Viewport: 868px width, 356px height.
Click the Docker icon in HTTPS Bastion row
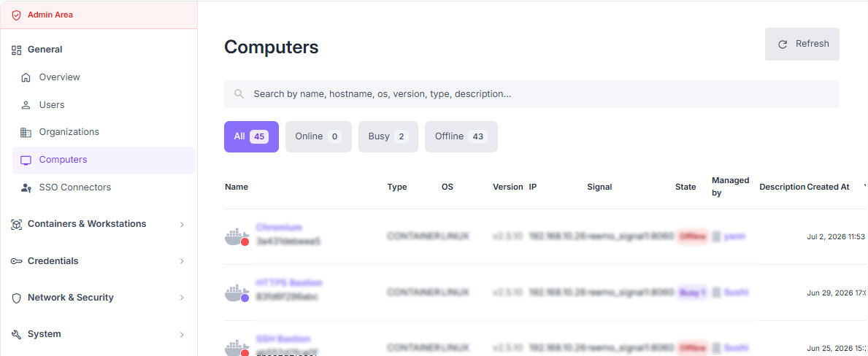[237, 293]
